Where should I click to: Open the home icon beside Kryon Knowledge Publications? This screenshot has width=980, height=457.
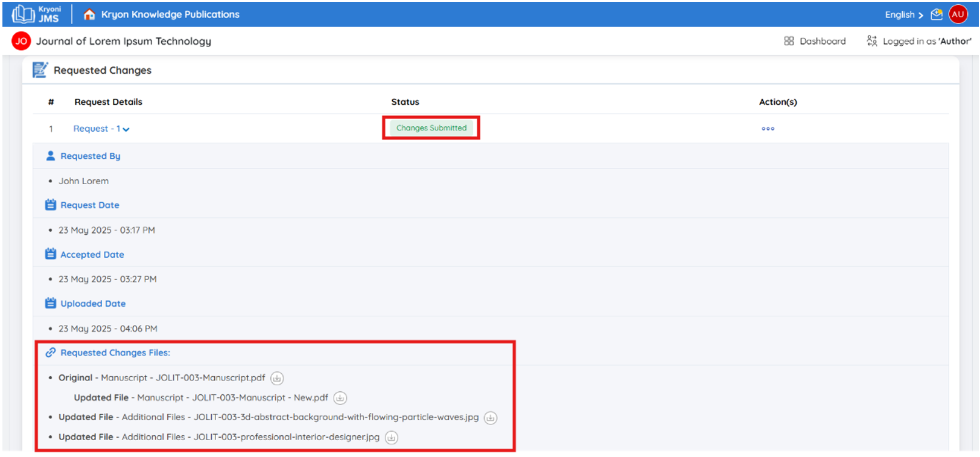click(x=89, y=14)
